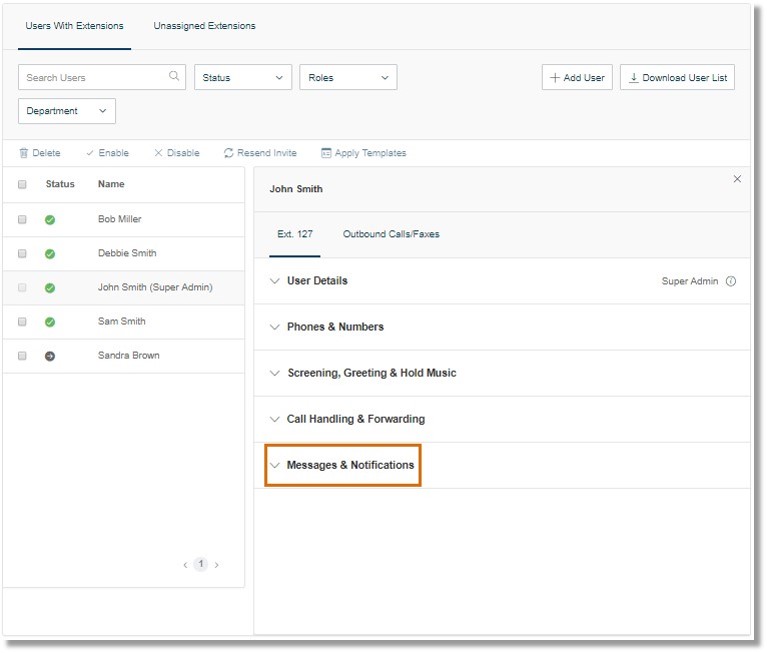Select the John Smith (Super Admin) name
Viewport: 767px width, 653px height.
[x=155, y=288]
